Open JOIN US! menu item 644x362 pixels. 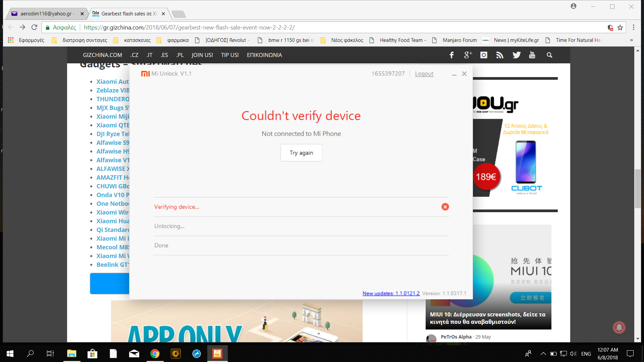click(202, 55)
